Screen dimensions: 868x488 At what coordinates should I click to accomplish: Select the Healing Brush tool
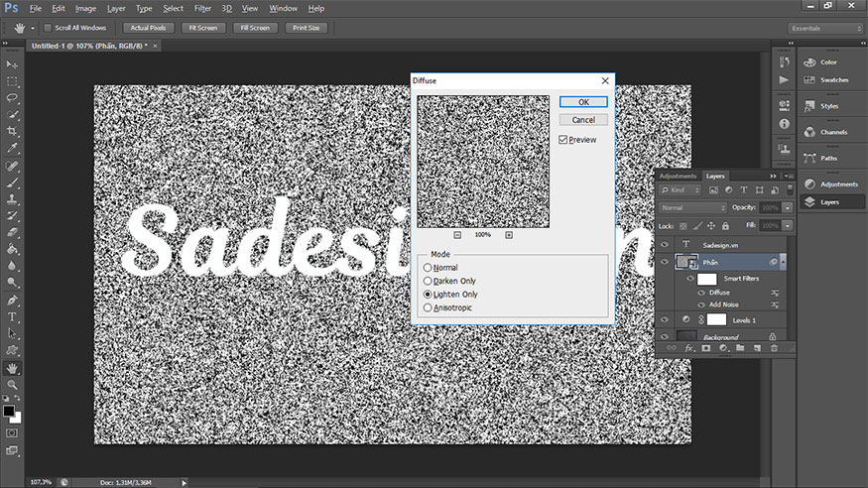click(12, 166)
